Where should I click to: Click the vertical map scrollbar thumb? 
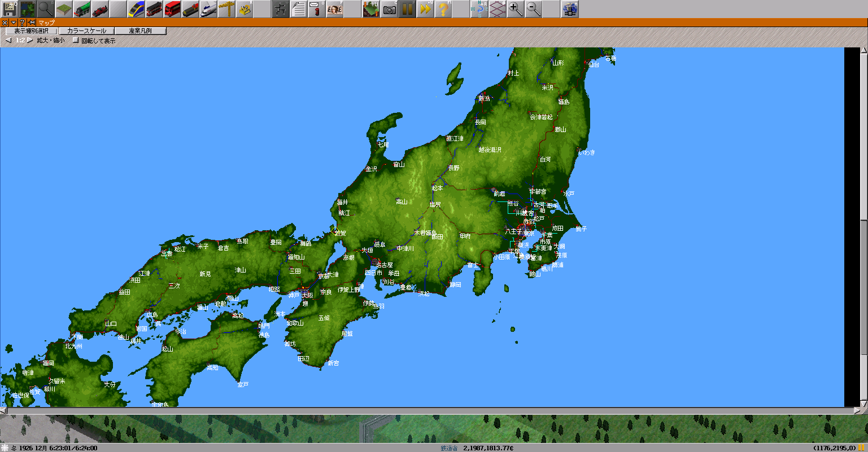863,288
